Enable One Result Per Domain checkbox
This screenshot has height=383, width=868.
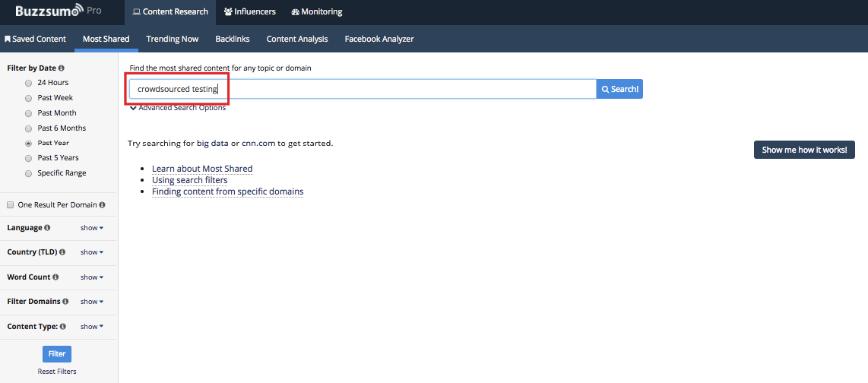point(11,205)
